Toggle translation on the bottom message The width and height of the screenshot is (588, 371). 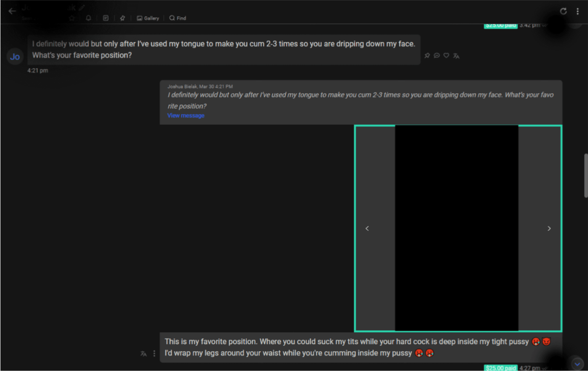click(143, 354)
